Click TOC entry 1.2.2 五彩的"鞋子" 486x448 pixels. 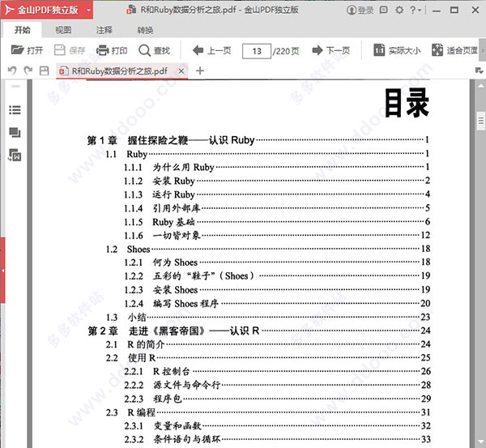coord(276,276)
